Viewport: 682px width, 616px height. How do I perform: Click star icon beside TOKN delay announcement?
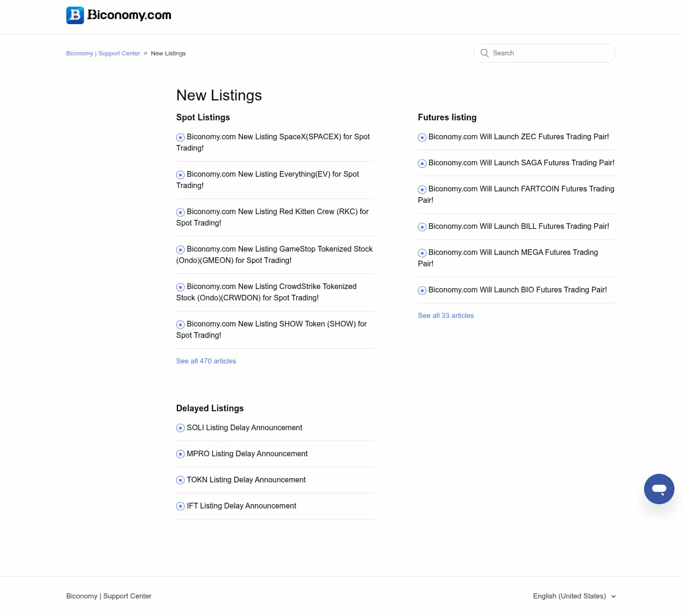180,480
